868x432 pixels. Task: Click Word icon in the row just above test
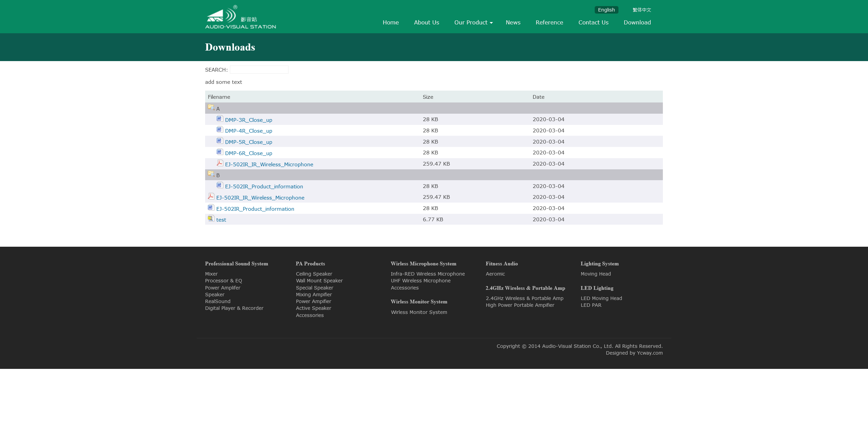(211, 207)
